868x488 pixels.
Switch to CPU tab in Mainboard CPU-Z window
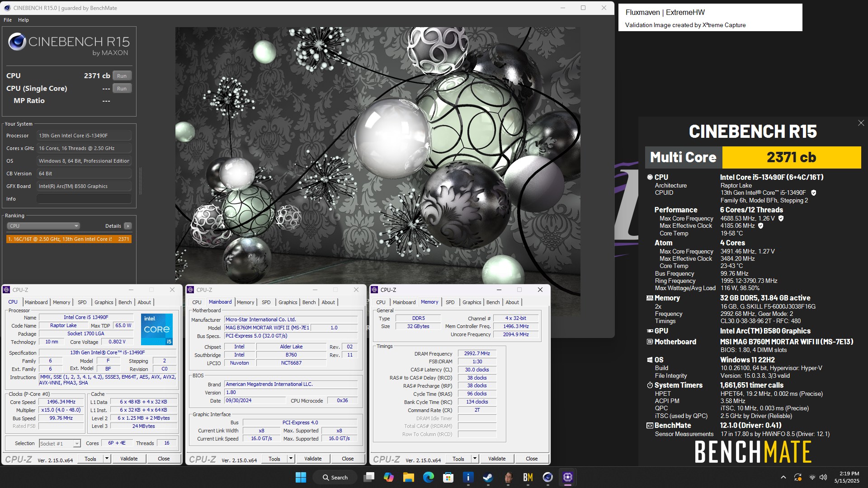[197, 302]
